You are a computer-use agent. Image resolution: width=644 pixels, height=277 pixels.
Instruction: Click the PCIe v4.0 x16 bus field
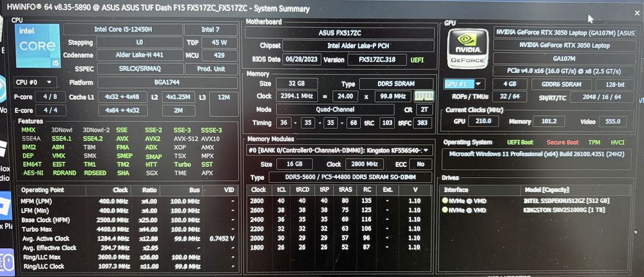(x=565, y=71)
